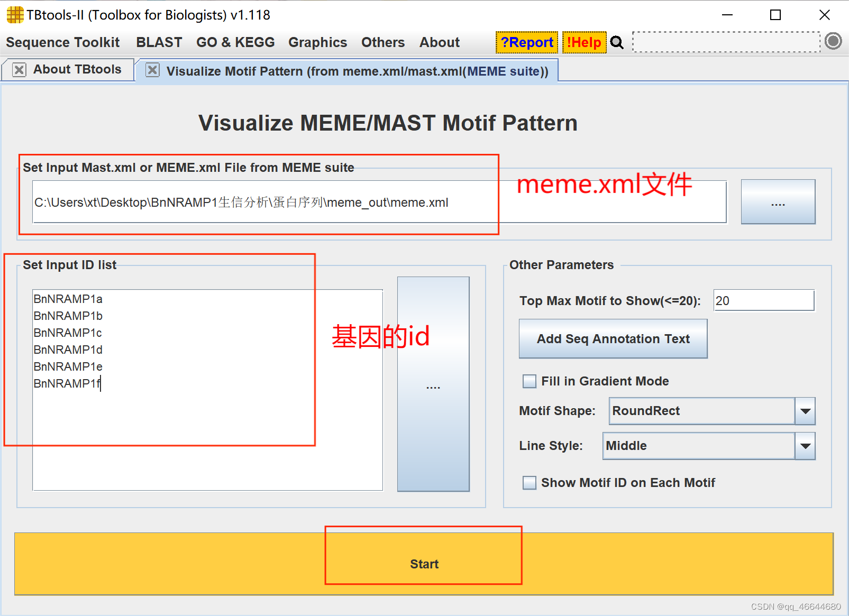Open the Graphics menu
The width and height of the screenshot is (849, 616).
317,42
